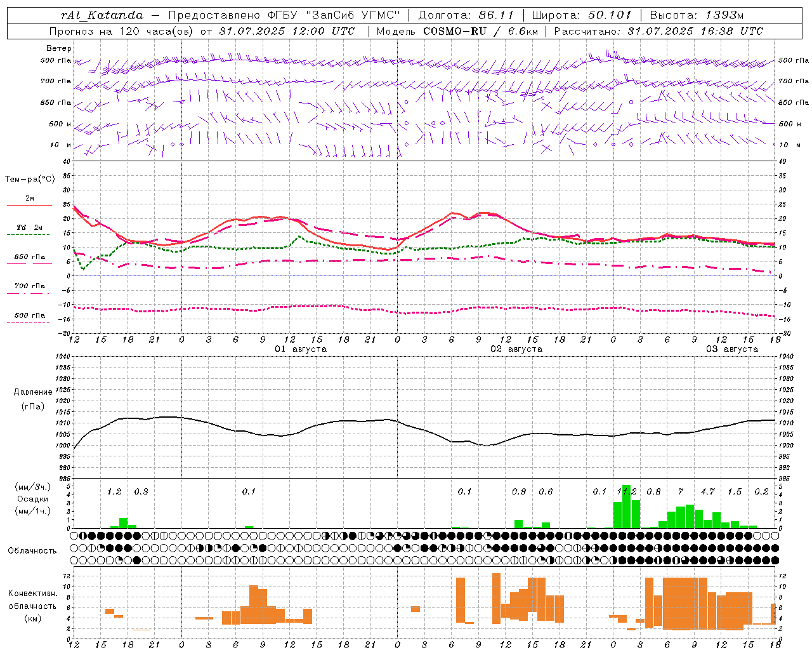Click the precipitation amount '0.6'

click(x=546, y=491)
